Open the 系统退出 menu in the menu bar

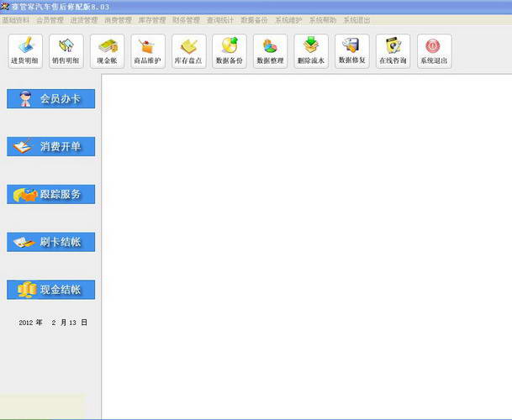[356, 20]
